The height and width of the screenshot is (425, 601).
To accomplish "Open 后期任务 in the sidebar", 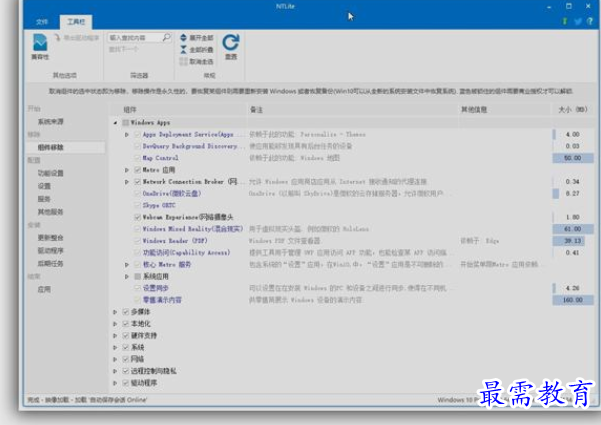I will (51, 263).
